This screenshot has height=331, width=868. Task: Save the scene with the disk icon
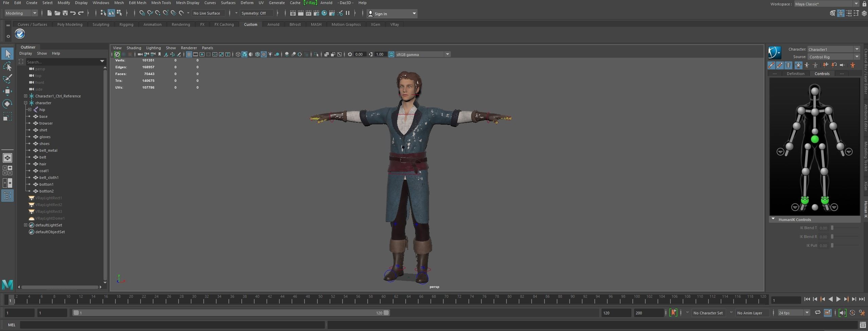[65, 13]
